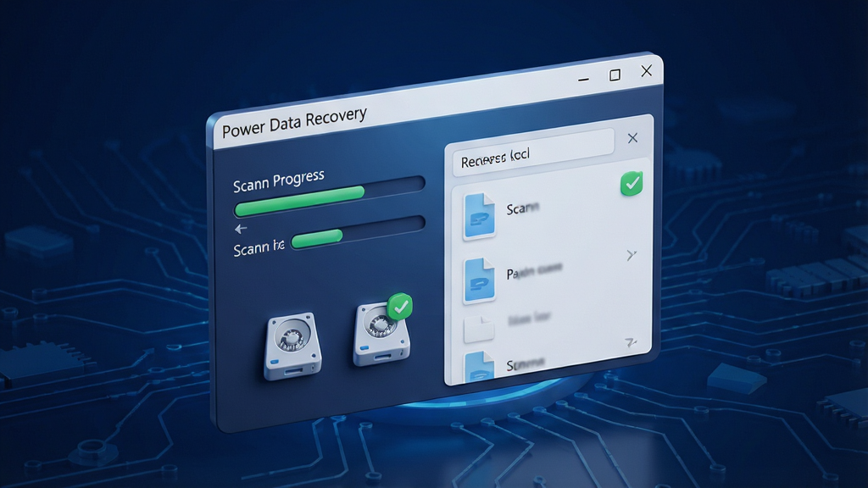Expand the arrow beside second file row
This screenshot has width=868, height=488.
[x=631, y=255]
